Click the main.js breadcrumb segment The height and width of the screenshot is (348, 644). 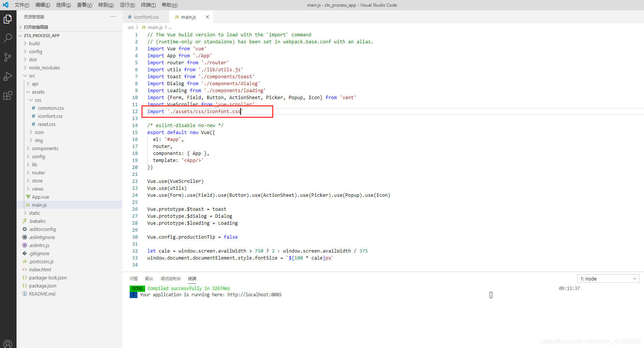(x=155, y=27)
